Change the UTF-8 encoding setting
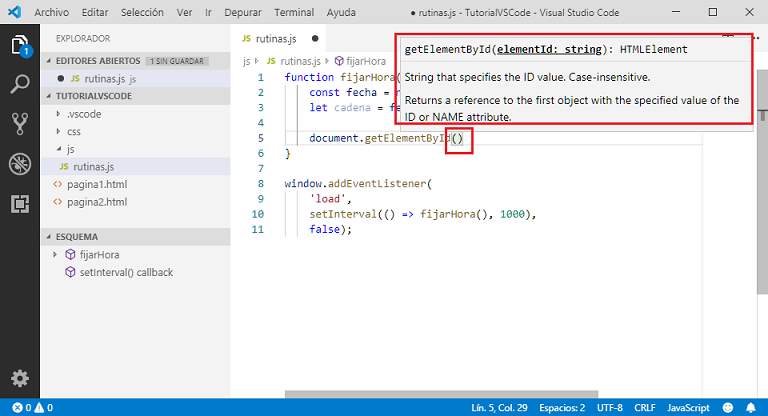768x416 pixels. (609, 408)
